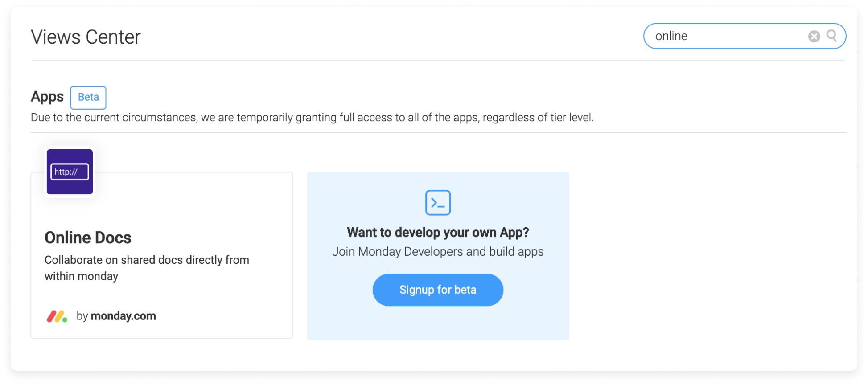Click 'Want to develop your own App?' heading
This screenshot has width=868, height=385.
pyautogui.click(x=438, y=232)
